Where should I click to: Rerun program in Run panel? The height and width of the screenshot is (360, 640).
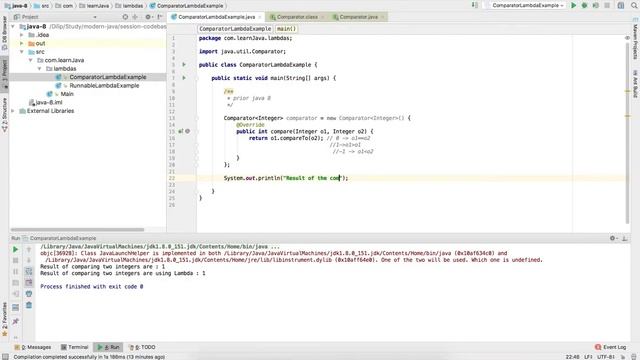coord(16,249)
